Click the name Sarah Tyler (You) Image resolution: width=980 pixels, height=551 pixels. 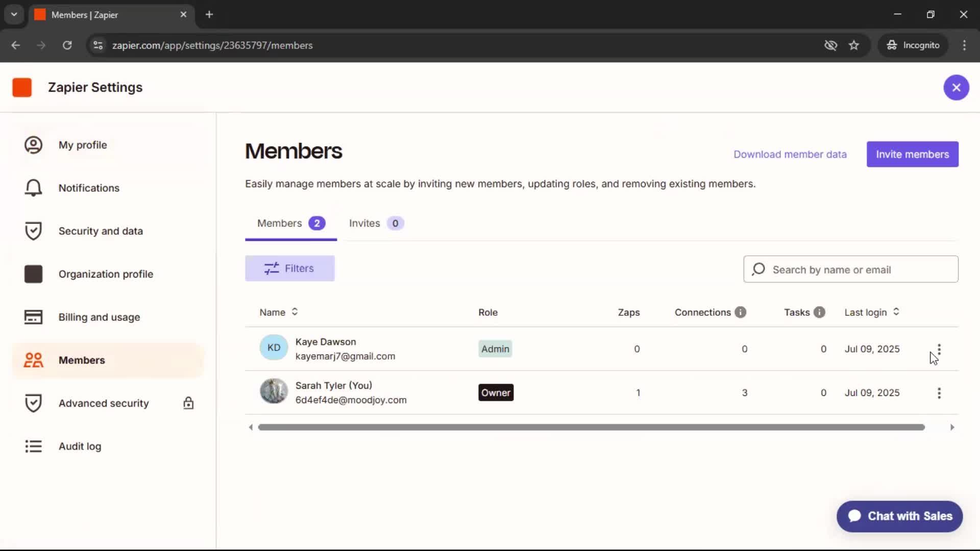point(334,386)
